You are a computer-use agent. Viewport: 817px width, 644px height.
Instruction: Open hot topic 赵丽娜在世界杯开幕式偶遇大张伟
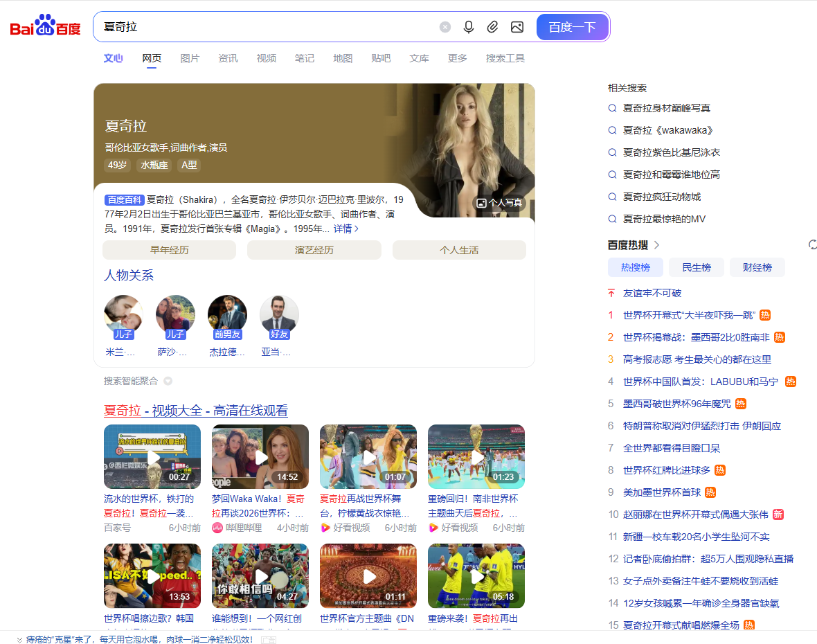696,515
